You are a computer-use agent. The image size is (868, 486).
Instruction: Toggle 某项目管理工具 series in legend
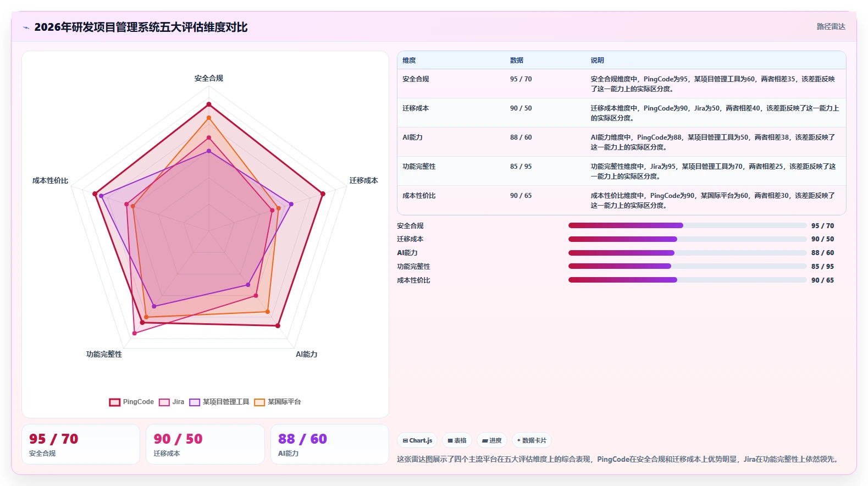219,402
